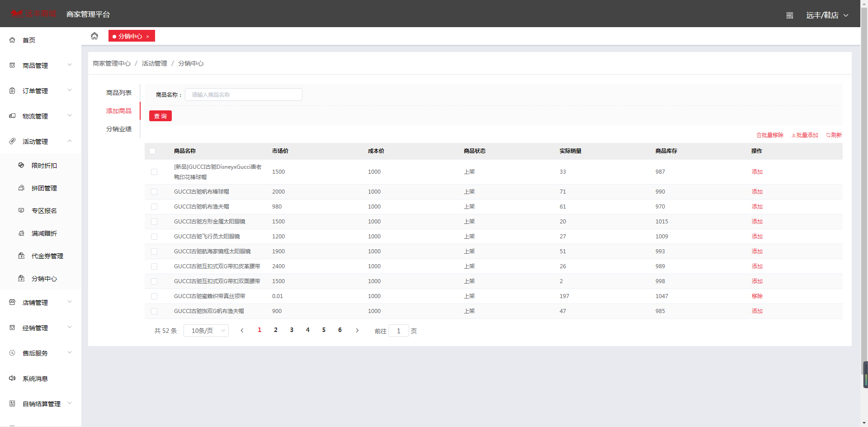Click the 自销结算管理 icon
The image size is (868, 427).
tap(12, 403)
